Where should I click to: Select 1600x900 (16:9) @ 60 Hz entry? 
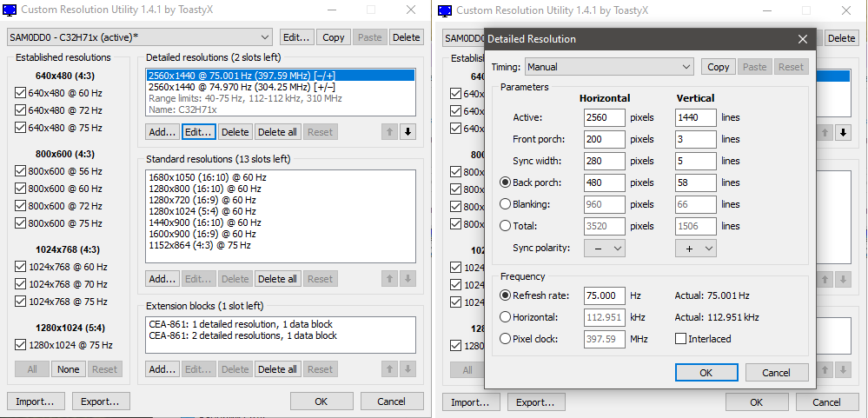tap(281, 234)
